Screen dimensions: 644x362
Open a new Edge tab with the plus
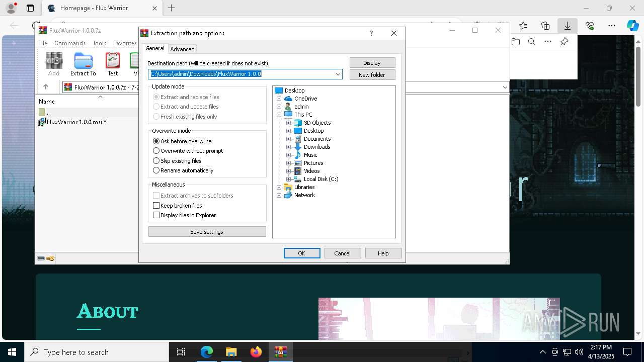point(172,8)
